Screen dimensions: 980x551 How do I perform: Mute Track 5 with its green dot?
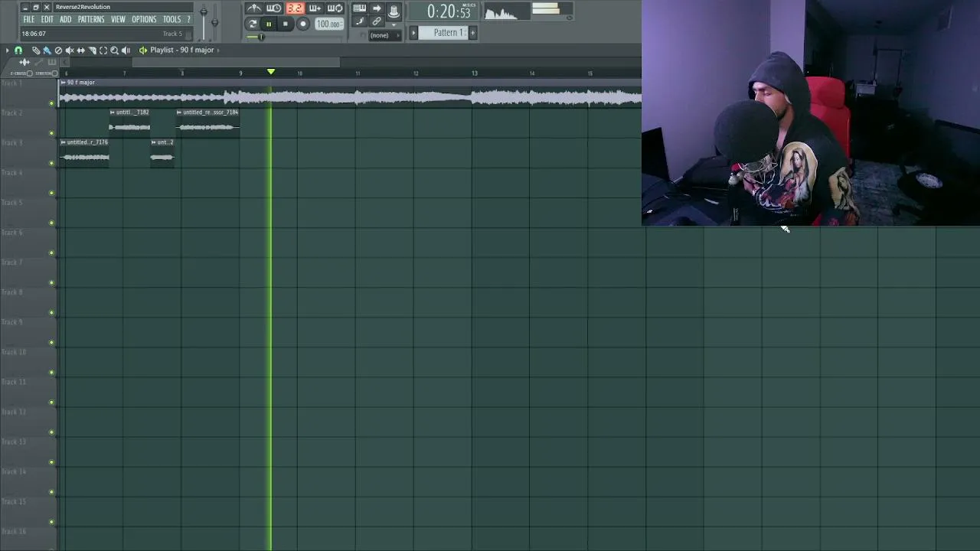pyautogui.click(x=51, y=223)
